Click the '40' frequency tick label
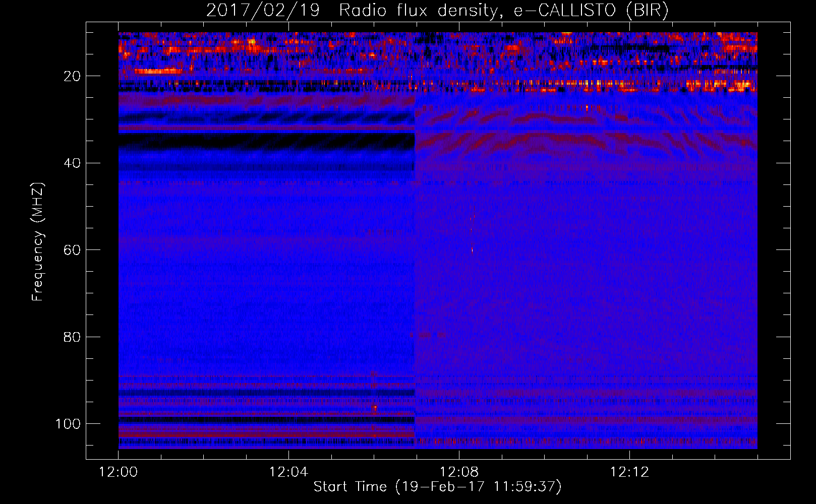The height and width of the screenshot is (504, 816). pyautogui.click(x=72, y=163)
